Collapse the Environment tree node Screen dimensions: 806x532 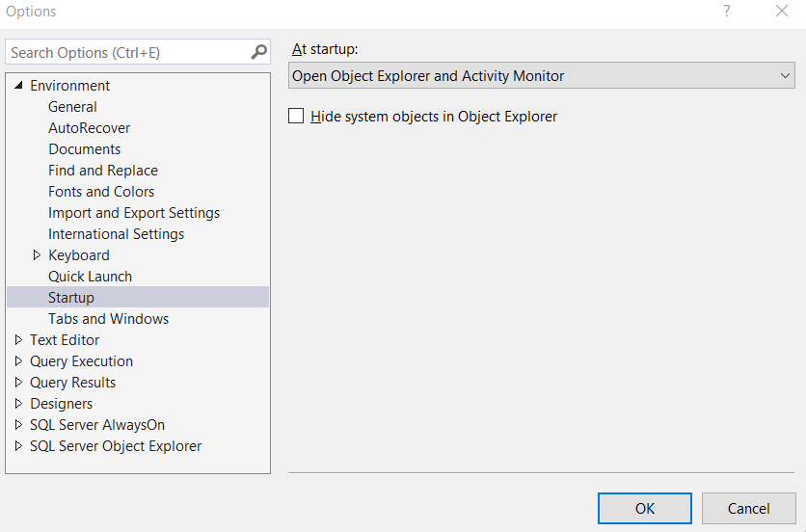pos(18,86)
